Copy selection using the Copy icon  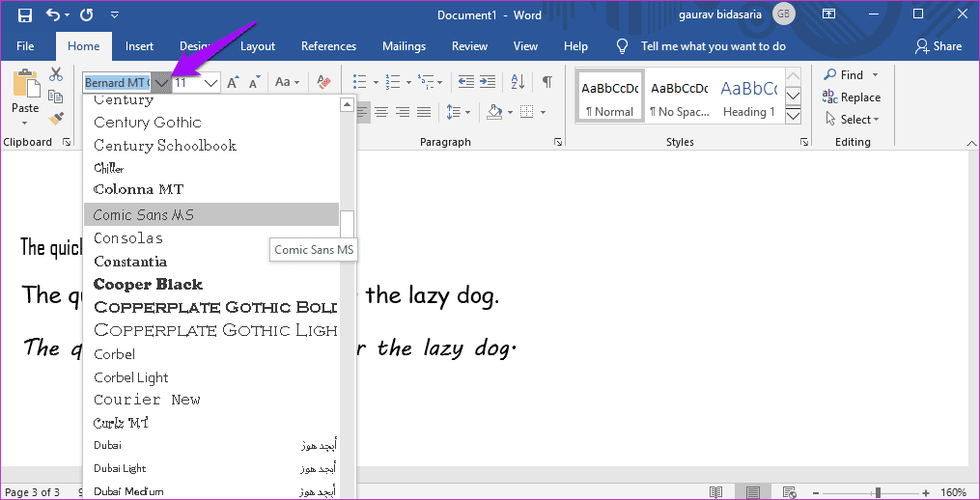(56, 97)
